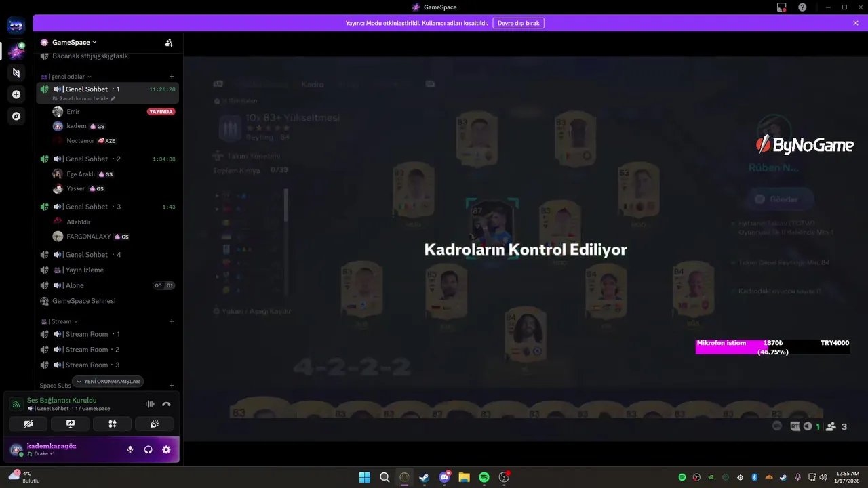Click Devre dışı bırak in streamer mode banner
Image resolution: width=868 pixels, height=488 pixels.
point(518,23)
